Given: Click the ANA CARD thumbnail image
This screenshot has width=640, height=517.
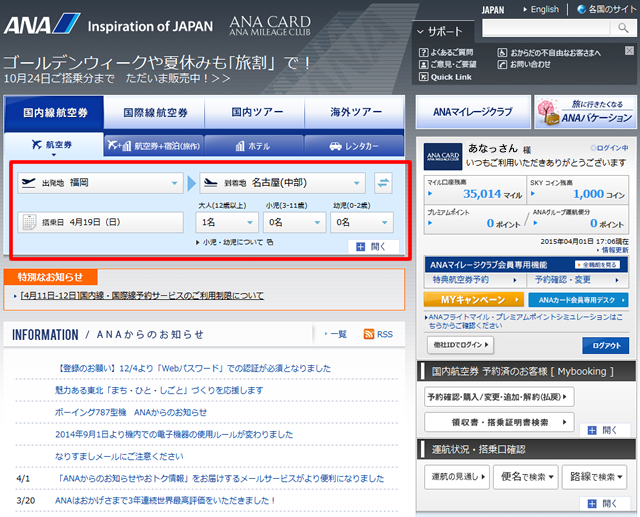Looking at the screenshot, I should [443, 156].
